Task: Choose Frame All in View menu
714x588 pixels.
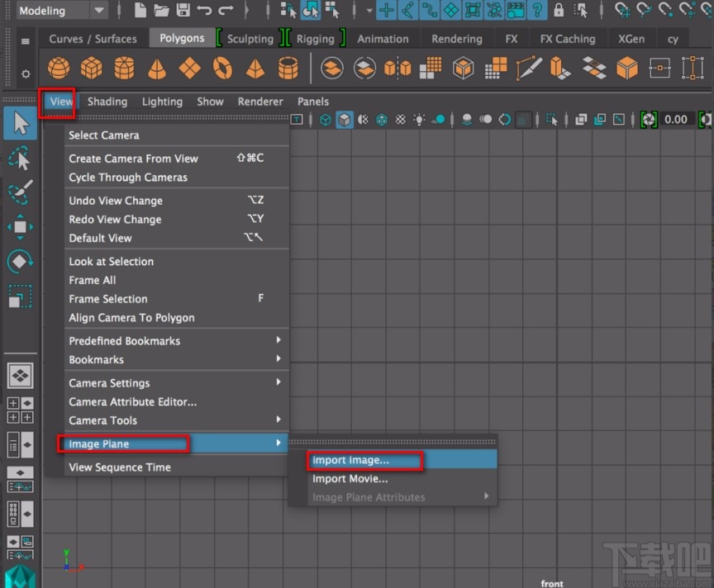Action: [177, 280]
